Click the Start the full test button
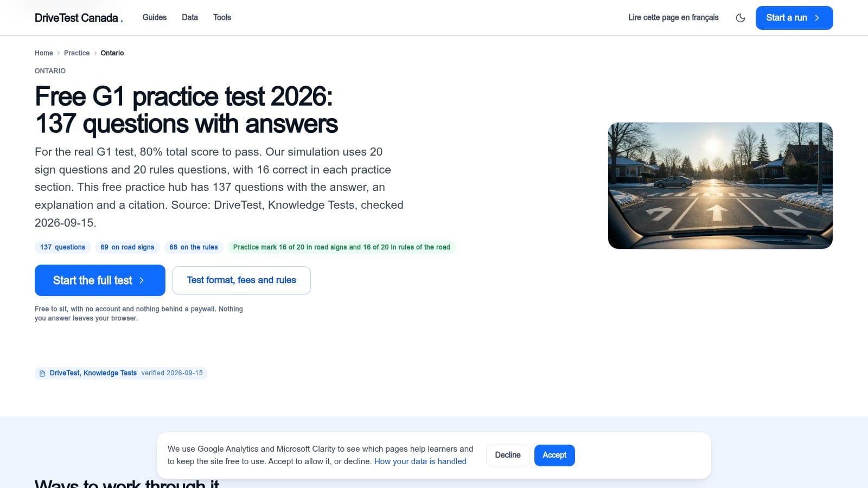Image resolution: width=868 pixels, height=488 pixels. 100,280
